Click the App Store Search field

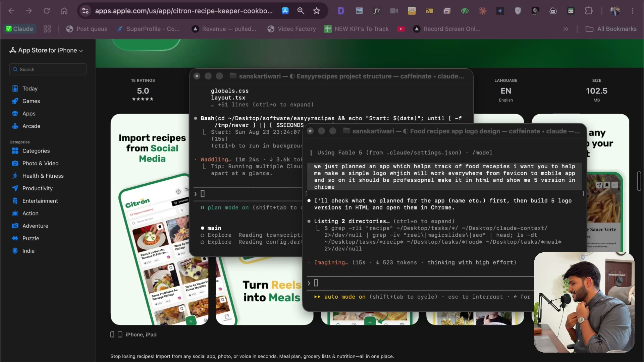click(x=48, y=69)
